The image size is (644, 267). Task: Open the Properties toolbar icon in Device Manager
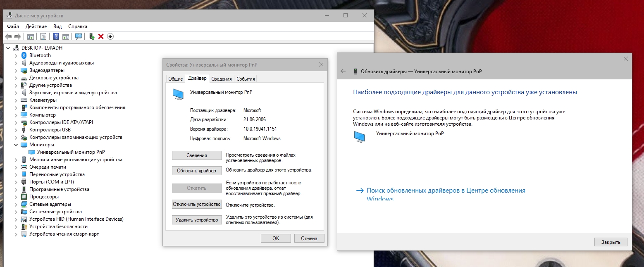pos(43,36)
